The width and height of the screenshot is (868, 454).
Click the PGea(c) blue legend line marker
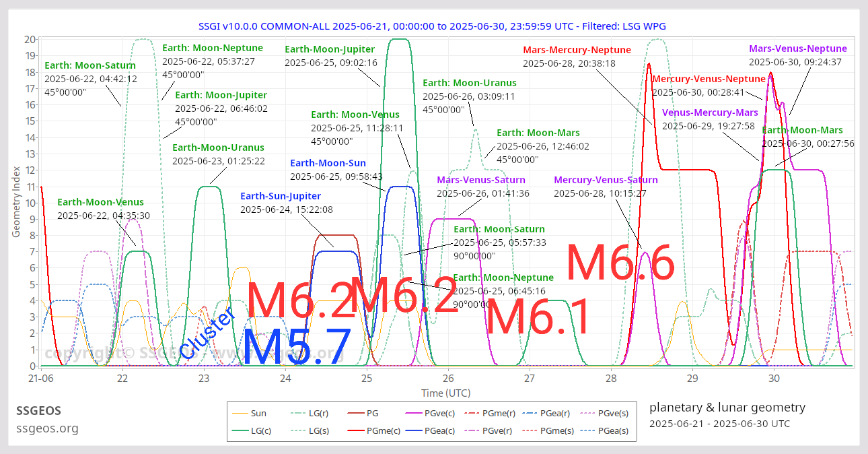[415, 431]
